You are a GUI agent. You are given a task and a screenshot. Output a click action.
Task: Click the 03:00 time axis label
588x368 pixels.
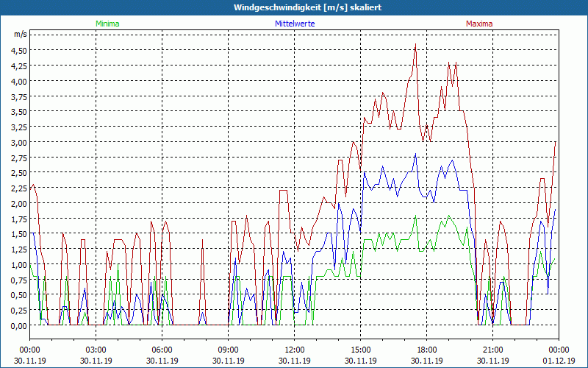[96, 350]
